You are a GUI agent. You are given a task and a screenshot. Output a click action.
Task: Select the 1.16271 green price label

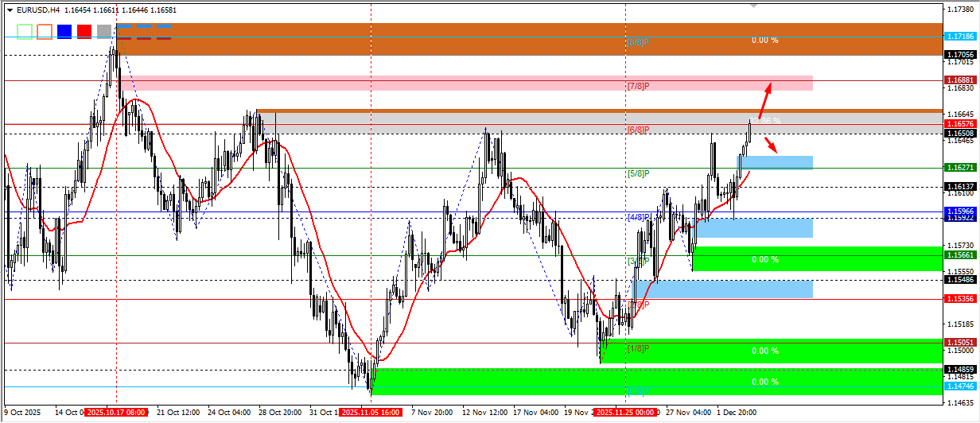pos(960,168)
